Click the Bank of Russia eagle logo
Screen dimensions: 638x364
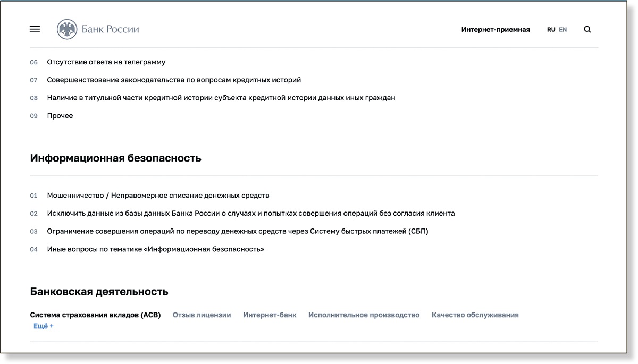[x=67, y=30]
